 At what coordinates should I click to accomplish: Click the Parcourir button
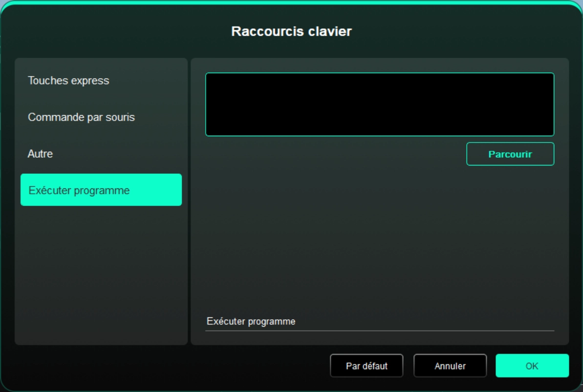(510, 154)
